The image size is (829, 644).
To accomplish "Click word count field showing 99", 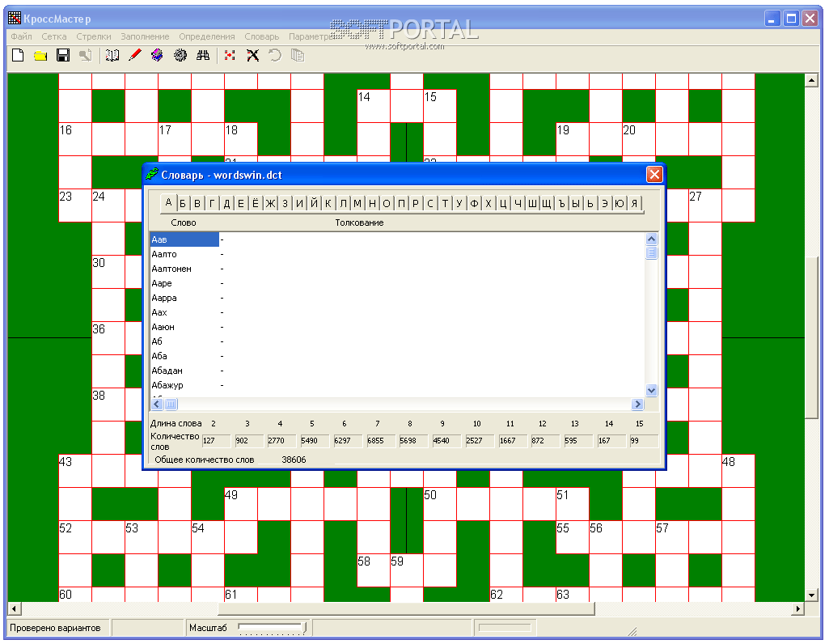I will tap(644, 440).
